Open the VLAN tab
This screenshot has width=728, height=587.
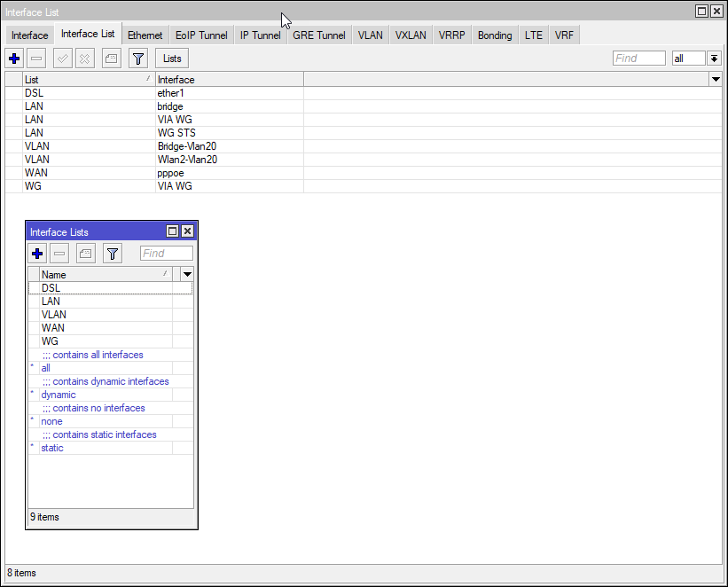click(371, 35)
